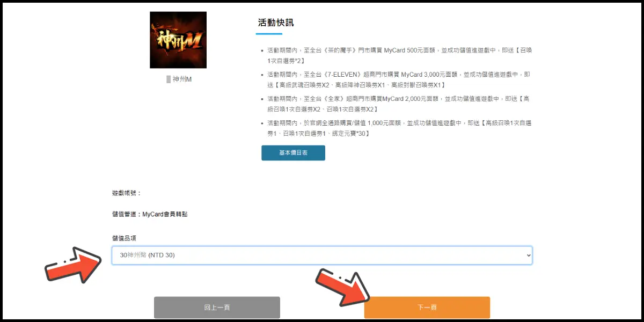644x322 pixels.
Task: Click the 全家 MyCard 2,000元 promotion text
Action: coord(399,104)
